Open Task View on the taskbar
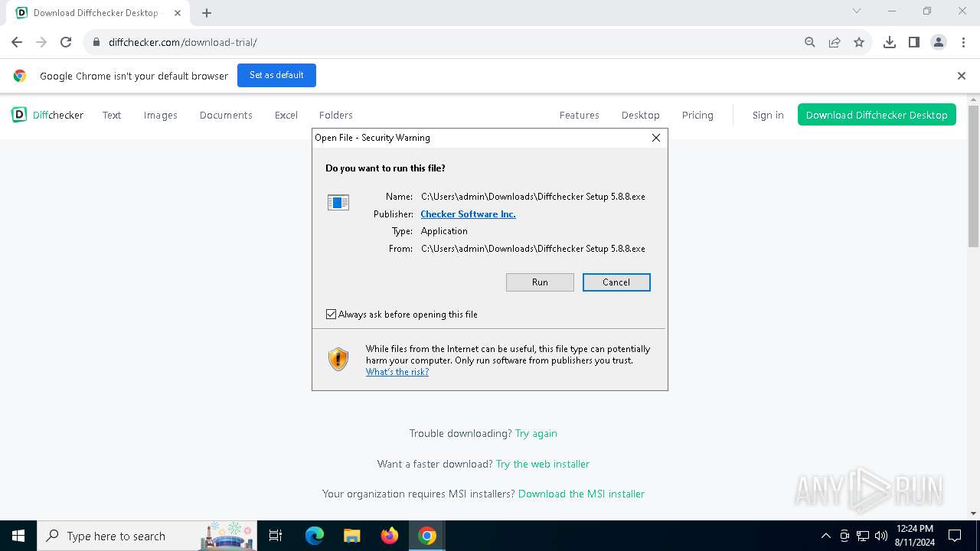This screenshot has width=980, height=551. point(276,536)
